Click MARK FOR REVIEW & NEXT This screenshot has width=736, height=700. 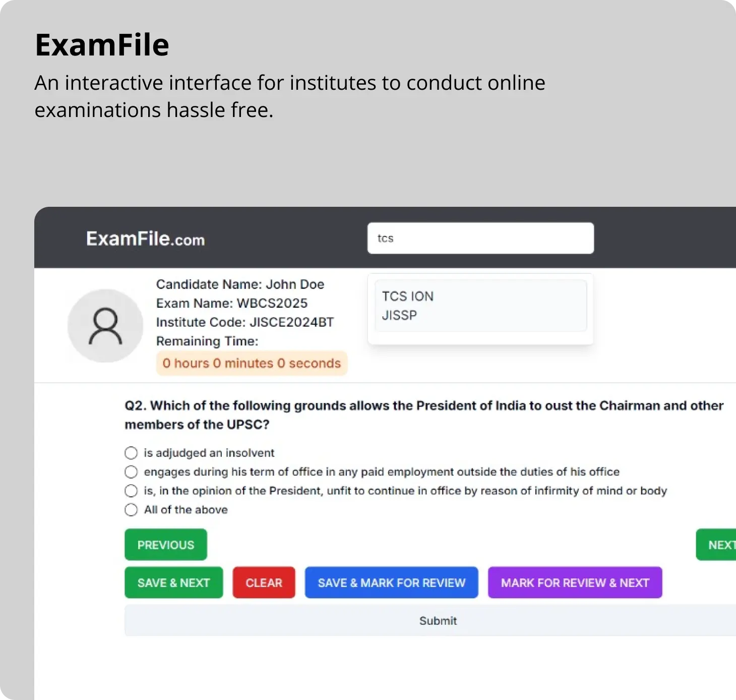[x=575, y=582]
